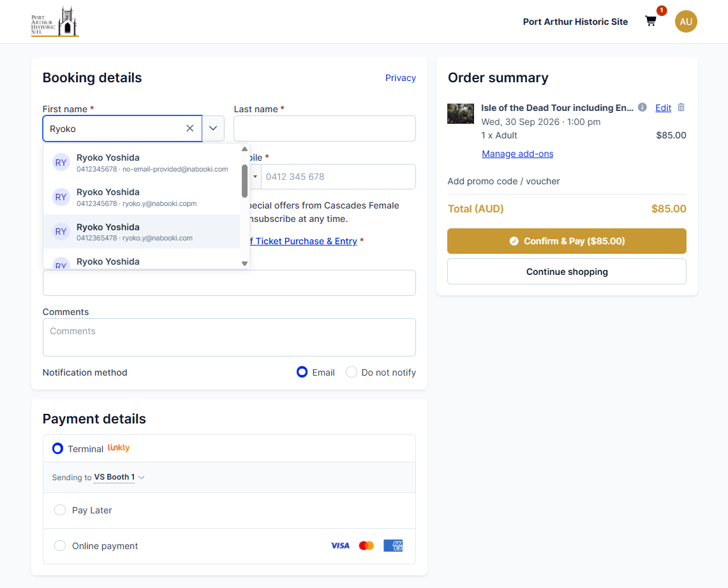Delete the tour with trash icon
The height and width of the screenshot is (588, 728).
pos(681,107)
